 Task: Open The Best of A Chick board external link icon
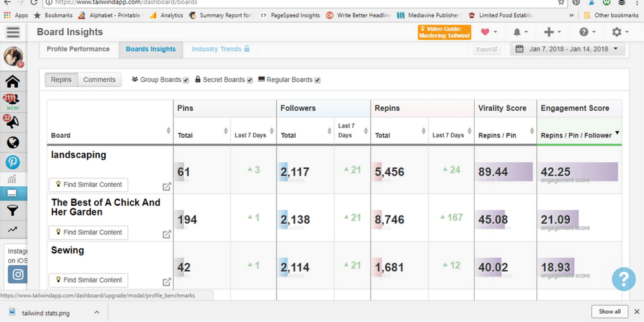[x=166, y=235]
